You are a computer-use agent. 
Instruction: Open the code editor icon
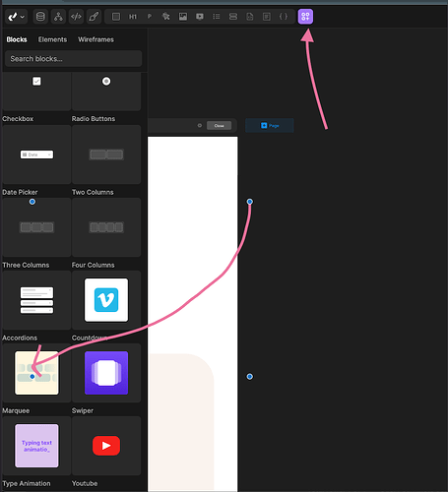click(x=76, y=17)
